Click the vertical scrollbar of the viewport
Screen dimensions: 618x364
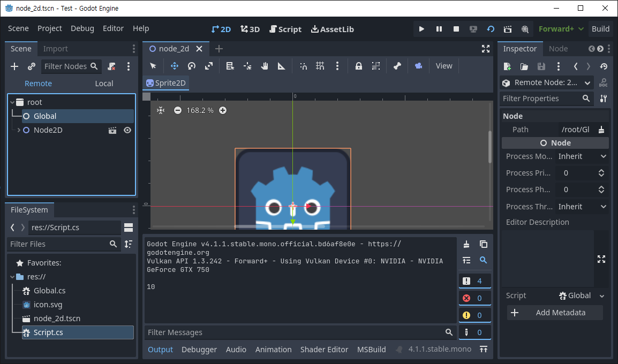pyautogui.click(x=490, y=147)
